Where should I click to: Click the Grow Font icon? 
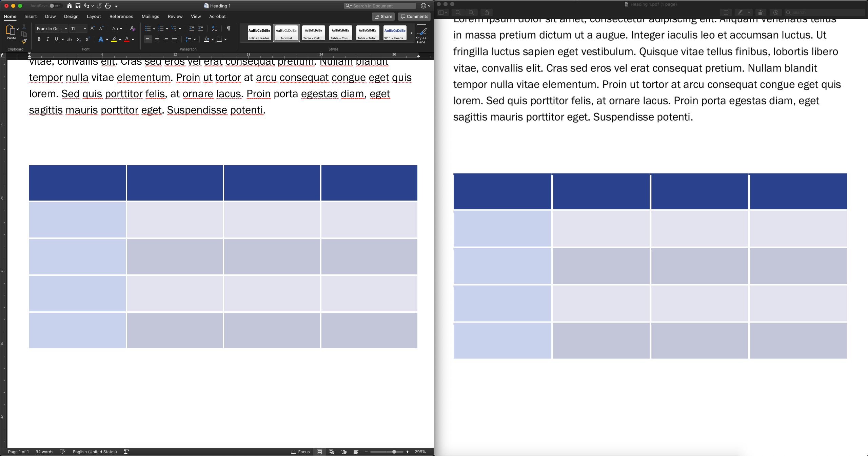click(x=92, y=28)
